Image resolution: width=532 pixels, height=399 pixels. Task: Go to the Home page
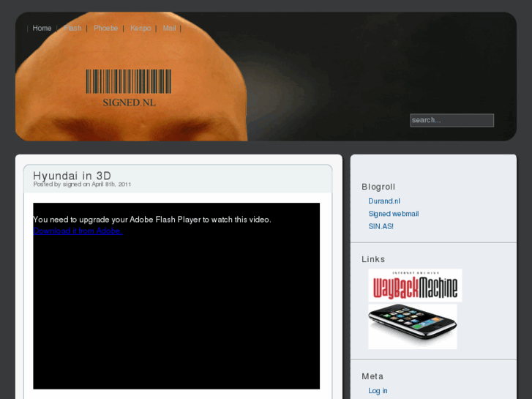coord(42,28)
